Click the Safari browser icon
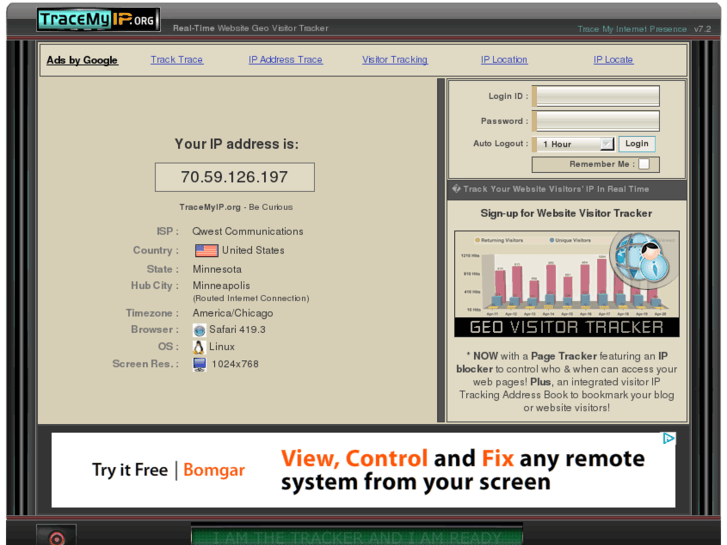Screen dimensions: 727x545 [199, 330]
